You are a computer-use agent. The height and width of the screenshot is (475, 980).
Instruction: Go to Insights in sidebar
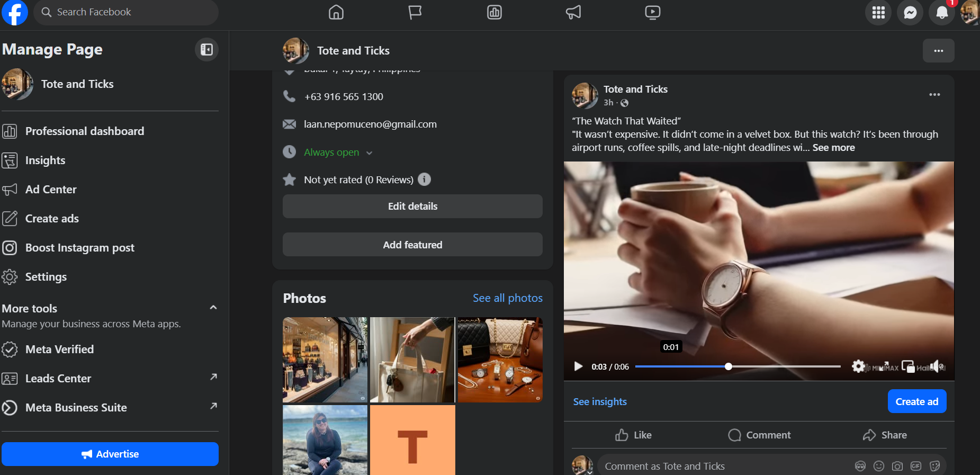(45, 160)
